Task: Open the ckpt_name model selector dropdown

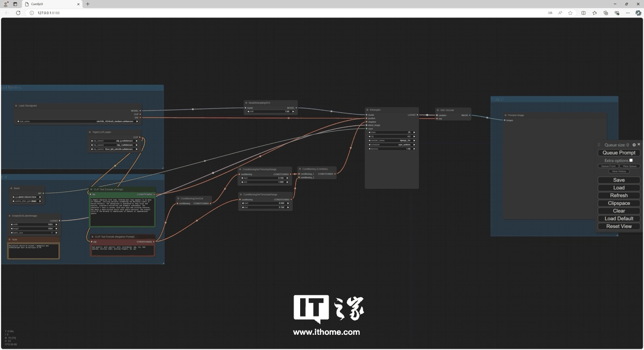Action: click(x=76, y=122)
